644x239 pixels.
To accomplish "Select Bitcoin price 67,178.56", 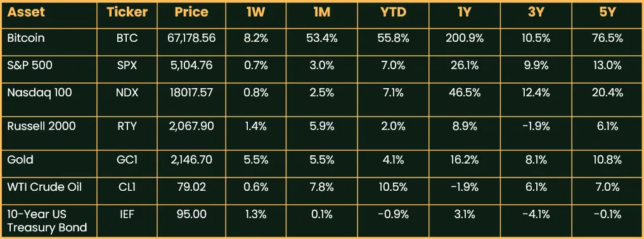I will 191,39.
